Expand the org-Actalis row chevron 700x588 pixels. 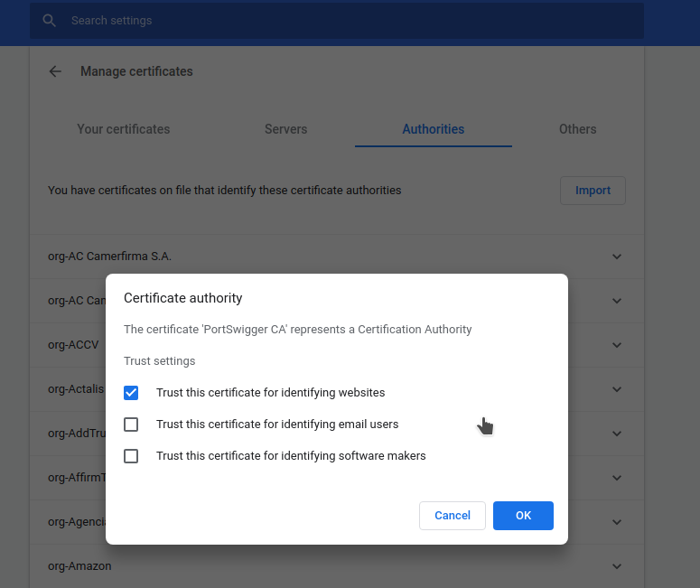(x=617, y=389)
